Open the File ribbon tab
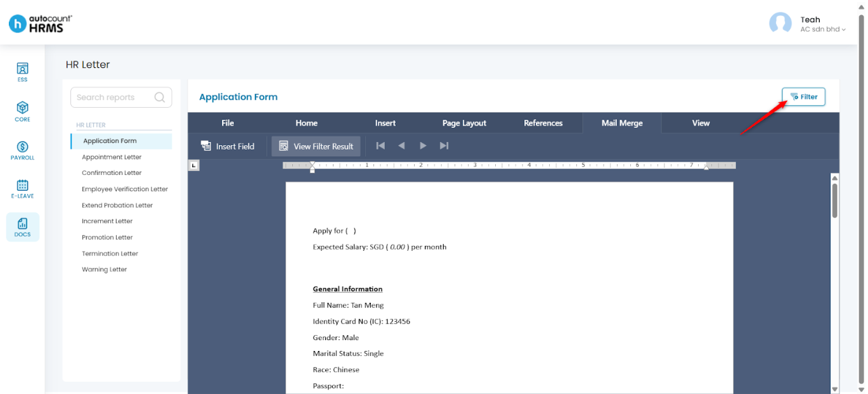The width and height of the screenshot is (868, 394). 228,123
